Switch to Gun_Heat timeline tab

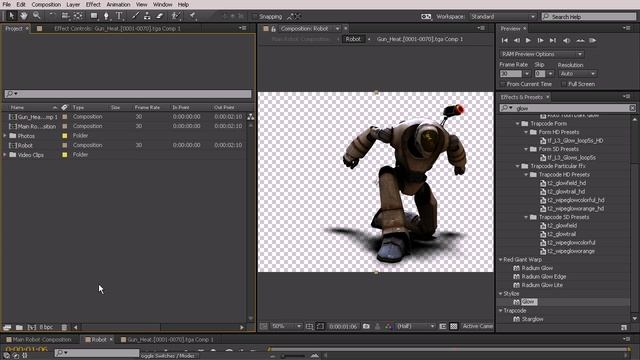(x=167, y=340)
